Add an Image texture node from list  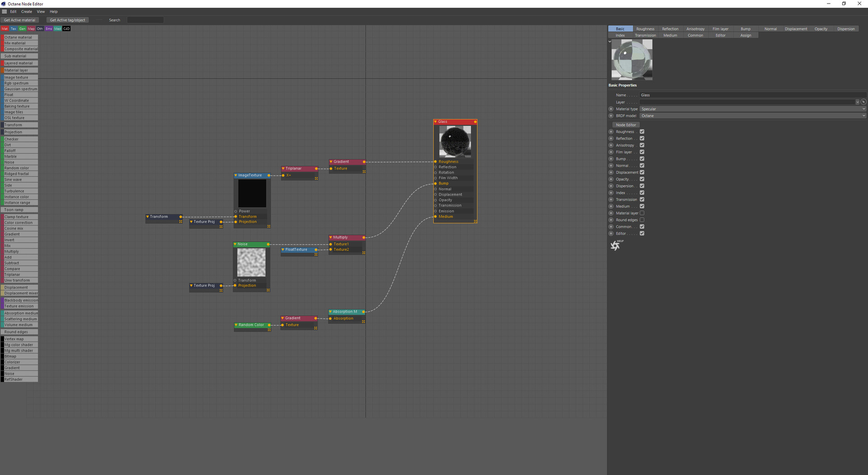point(19,77)
